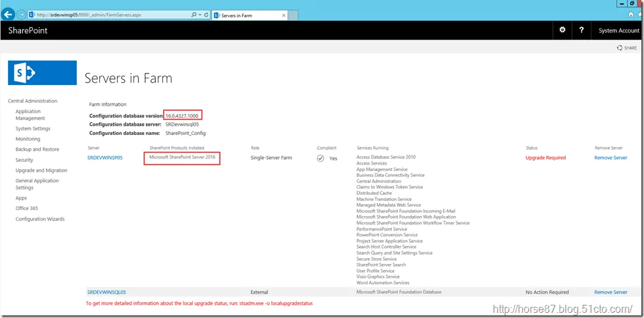The width and height of the screenshot is (644, 318).
Task: Close the Servers in Farm tab
Action: (284, 16)
